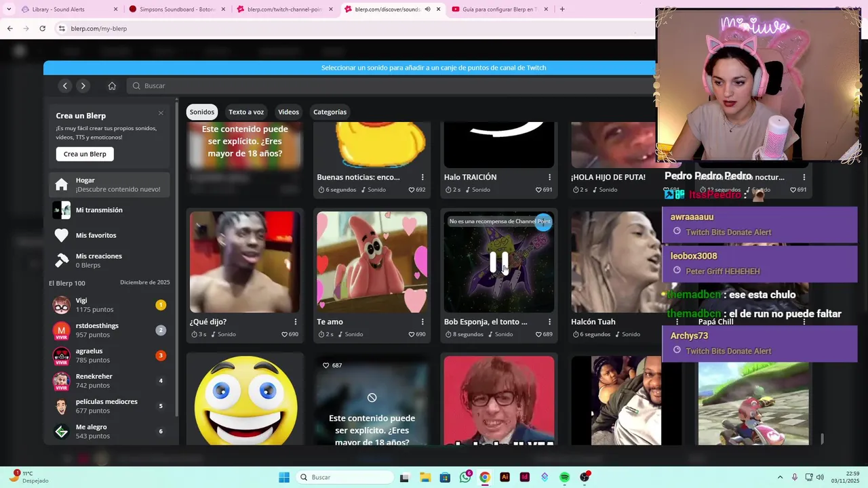Select Renekreher in the leaderboard
The image size is (868, 488).
pyautogui.click(x=109, y=381)
